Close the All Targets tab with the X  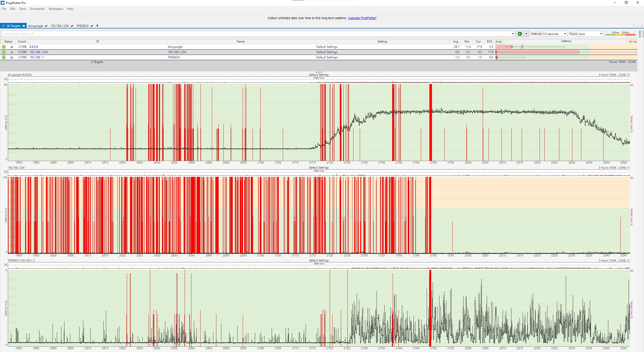24,26
